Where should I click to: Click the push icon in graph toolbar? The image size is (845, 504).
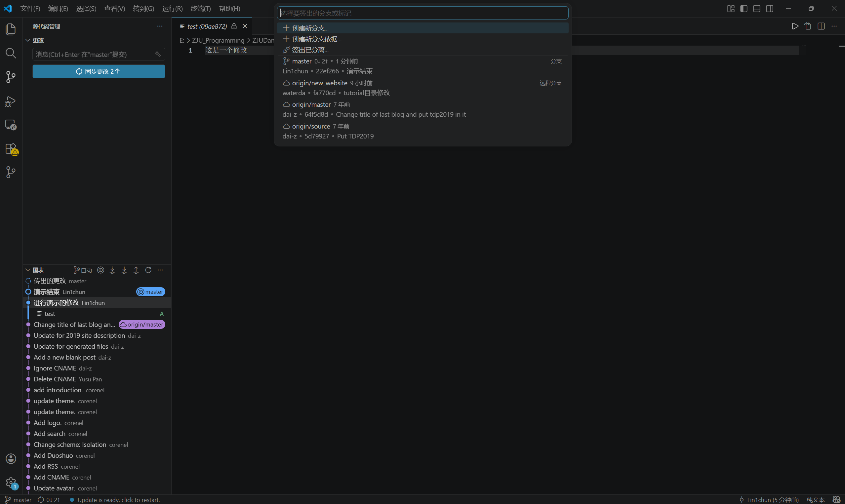pyautogui.click(x=136, y=270)
